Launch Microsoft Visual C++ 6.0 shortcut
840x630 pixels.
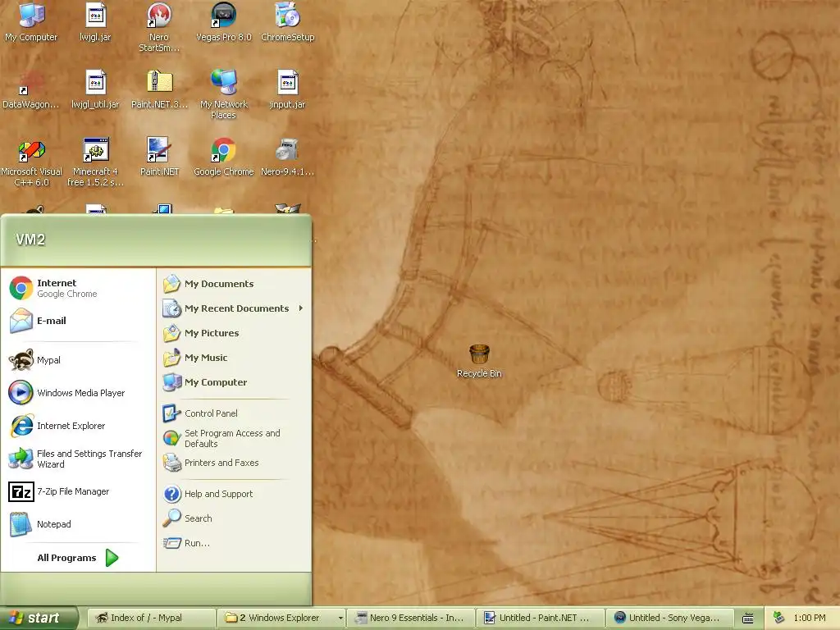pyautogui.click(x=31, y=162)
